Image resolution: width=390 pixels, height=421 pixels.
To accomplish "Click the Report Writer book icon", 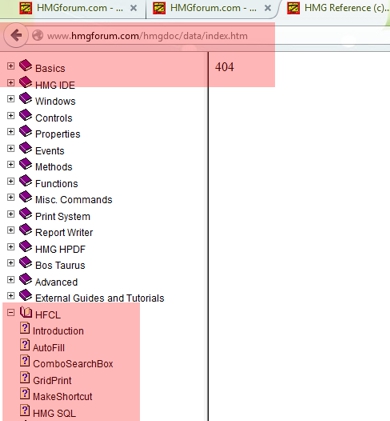I will (x=25, y=230).
